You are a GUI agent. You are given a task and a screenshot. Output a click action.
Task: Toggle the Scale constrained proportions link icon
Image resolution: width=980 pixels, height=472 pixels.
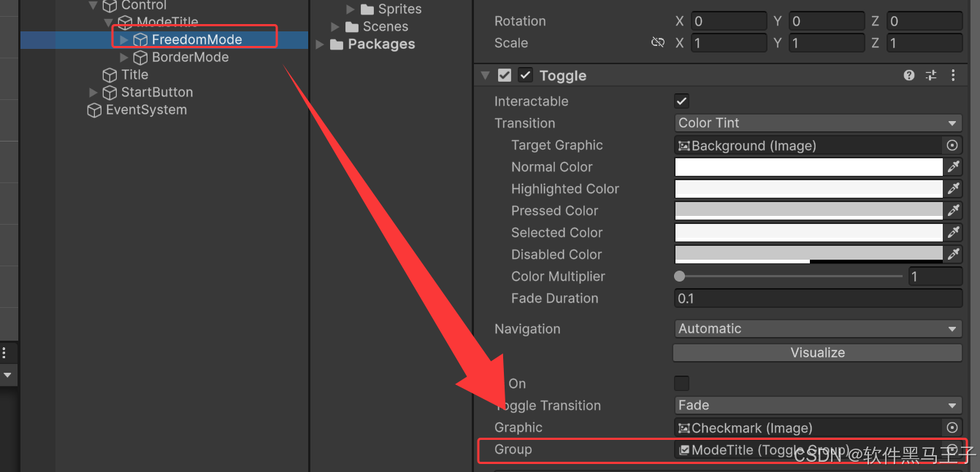(657, 43)
